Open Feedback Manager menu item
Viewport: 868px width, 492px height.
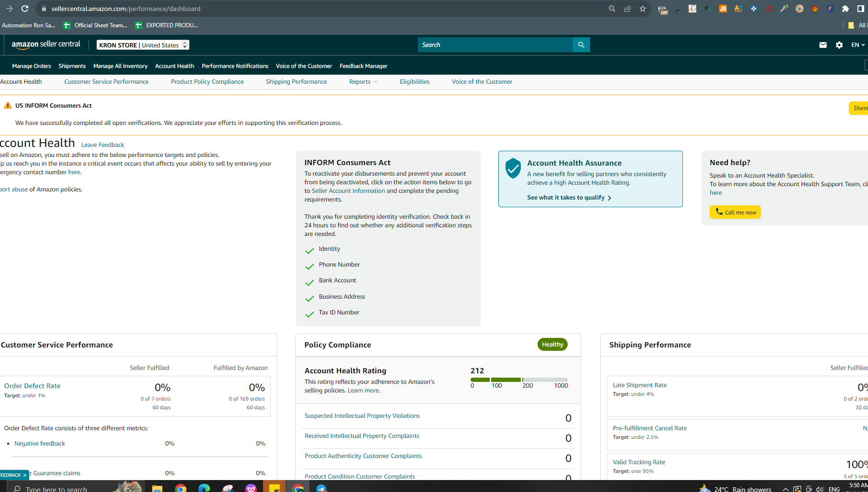[x=363, y=66]
